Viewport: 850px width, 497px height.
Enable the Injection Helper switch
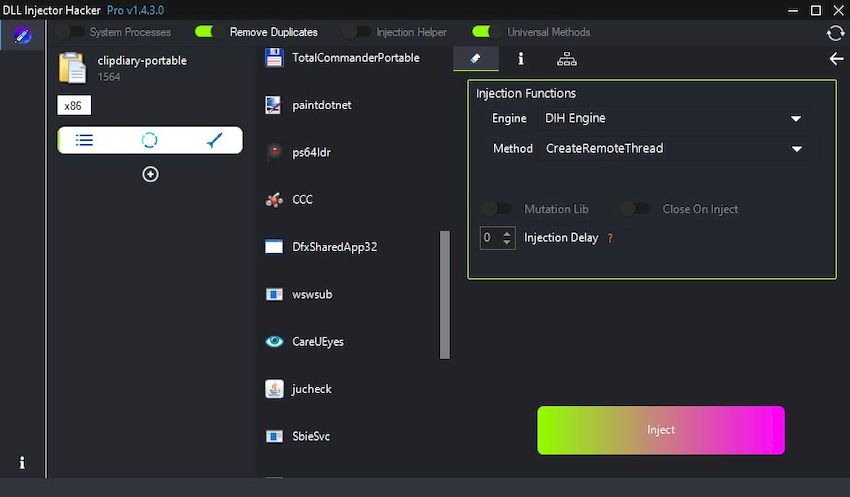(357, 32)
